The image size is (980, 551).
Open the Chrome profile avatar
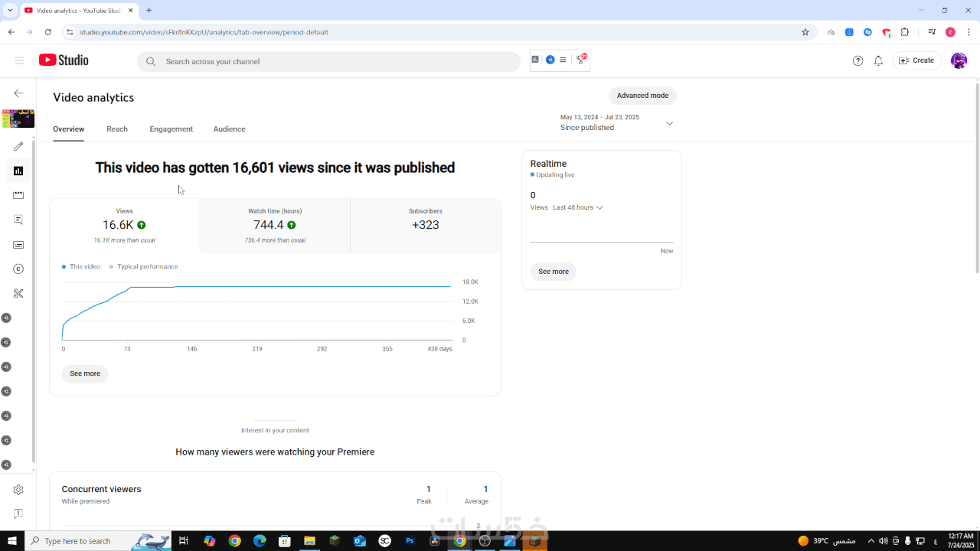[x=950, y=32]
